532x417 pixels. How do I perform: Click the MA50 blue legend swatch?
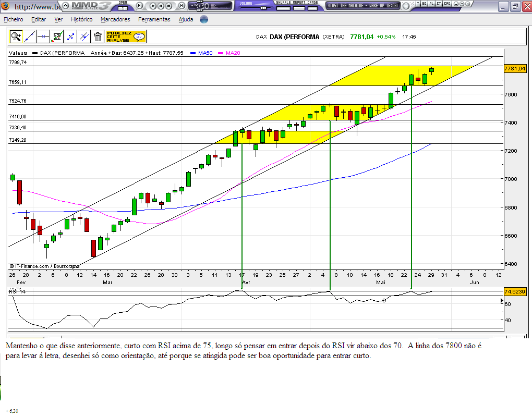pyautogui.click(x=193, y=53)
